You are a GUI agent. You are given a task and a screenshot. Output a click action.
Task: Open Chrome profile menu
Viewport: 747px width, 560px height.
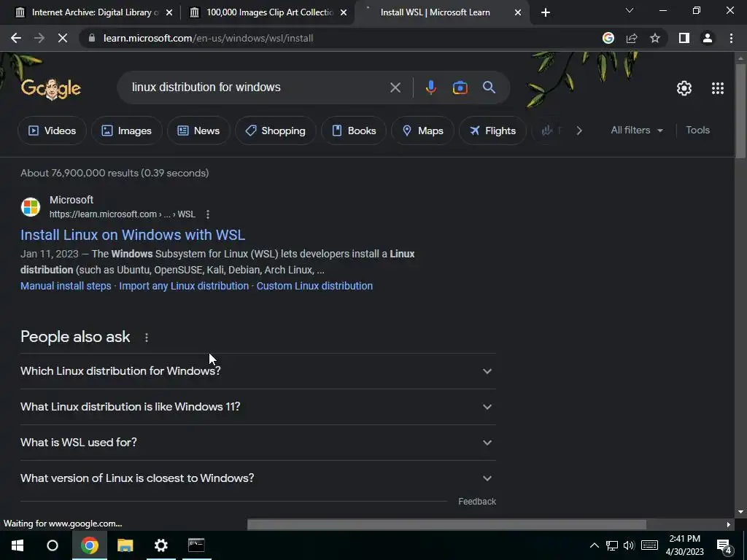point(708,38)
